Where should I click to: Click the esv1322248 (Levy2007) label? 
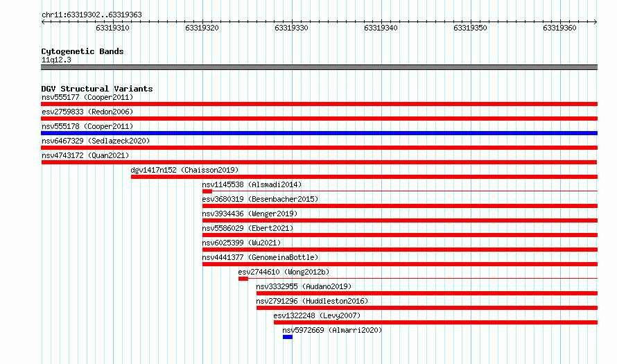317,315
